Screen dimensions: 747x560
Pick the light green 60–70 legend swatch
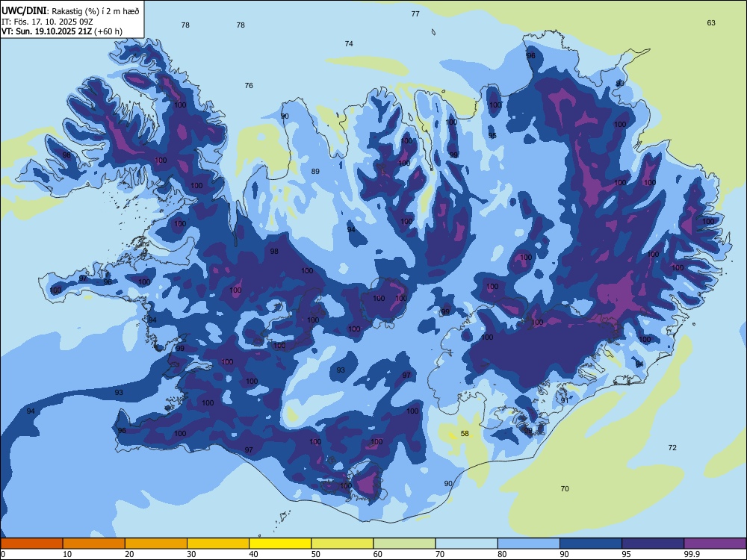[404, 544]
